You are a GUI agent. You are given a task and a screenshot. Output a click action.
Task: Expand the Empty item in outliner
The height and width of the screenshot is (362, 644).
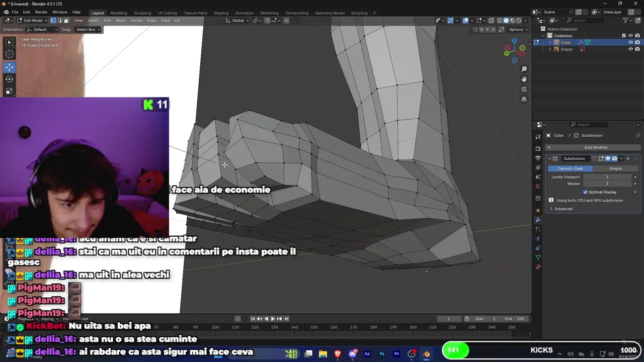click(x=550, y=49)
